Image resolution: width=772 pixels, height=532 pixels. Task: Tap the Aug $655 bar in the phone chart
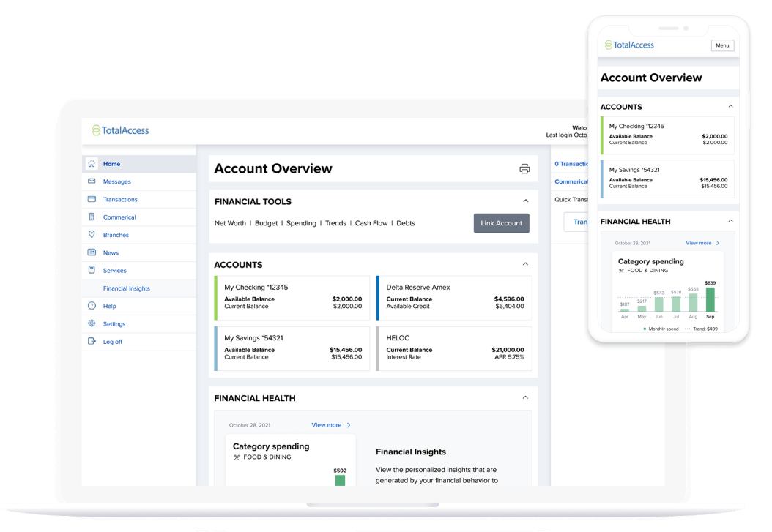point(693,303)
